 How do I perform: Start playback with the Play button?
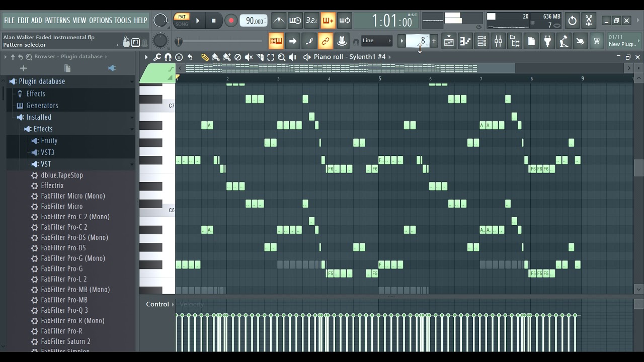tap(198, 21)
